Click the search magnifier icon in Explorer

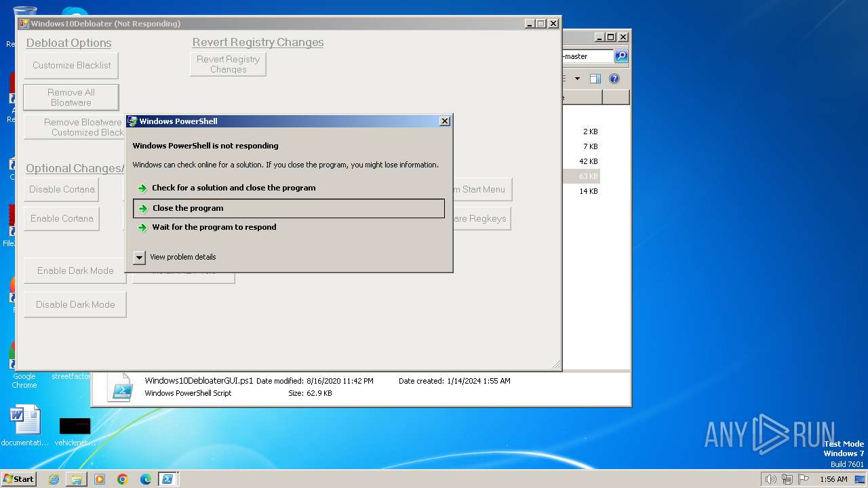pos(621,56)
